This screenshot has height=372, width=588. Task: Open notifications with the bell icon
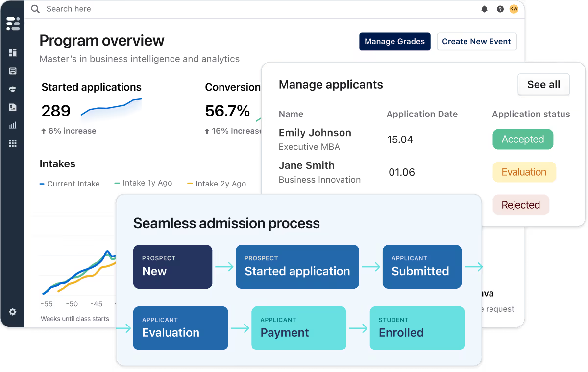pos(484,9)
